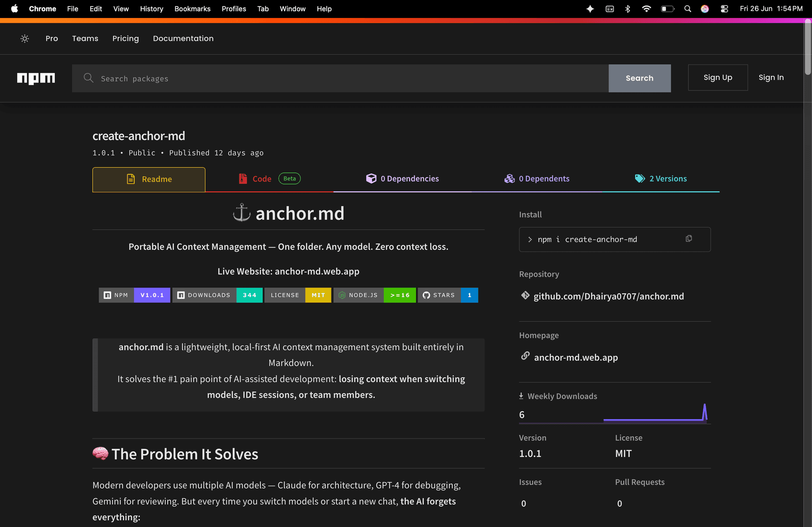This screenshot has height=527, width=812.
Task: Click the Wi-Fi status icon
Action: (646, 9)
